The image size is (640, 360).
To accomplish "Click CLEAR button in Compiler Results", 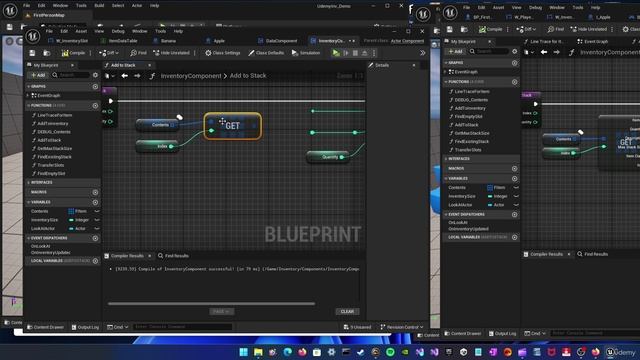I will 347,311.
